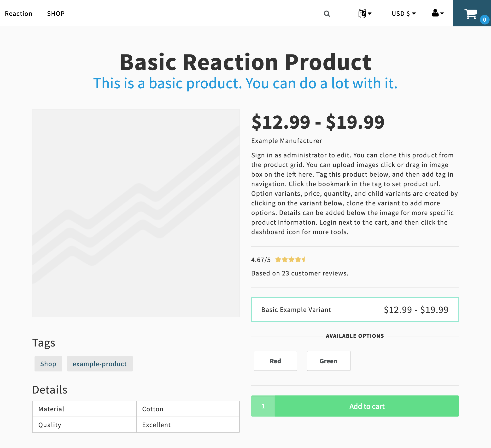This screenshot has height=448, width=491.
Task: Click the customer reviews rating stars
Action: point(291,260)
